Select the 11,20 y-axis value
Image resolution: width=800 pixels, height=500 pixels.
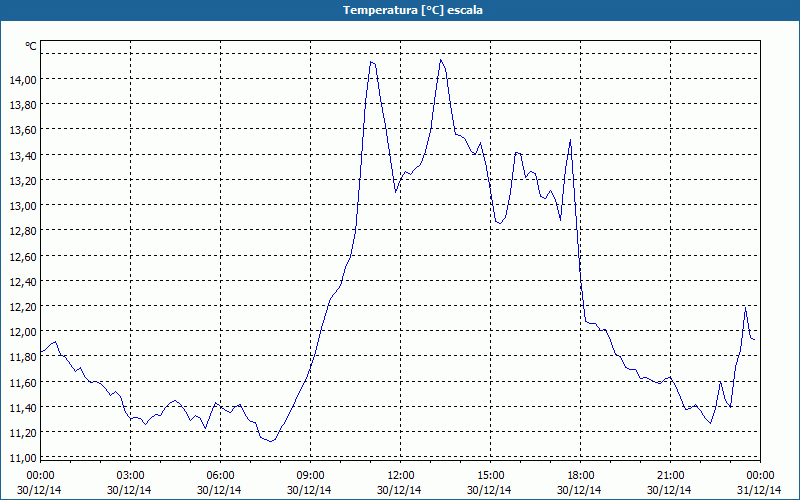point(23,433)
